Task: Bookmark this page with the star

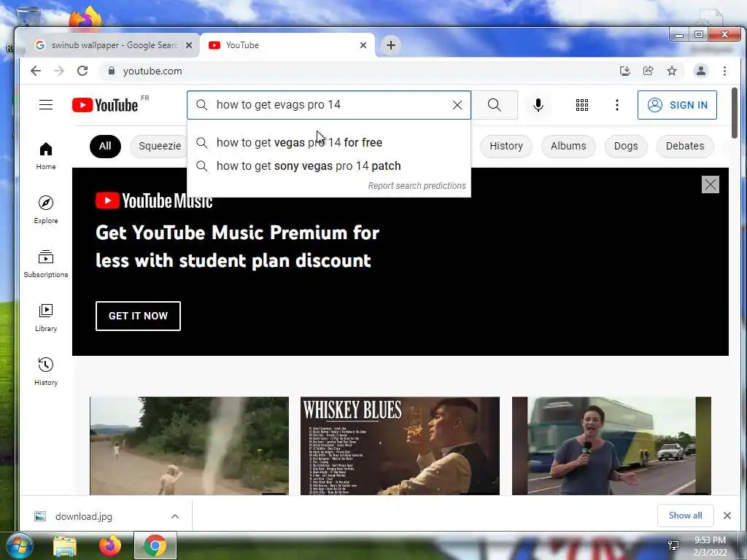Action: coord(672,71)
